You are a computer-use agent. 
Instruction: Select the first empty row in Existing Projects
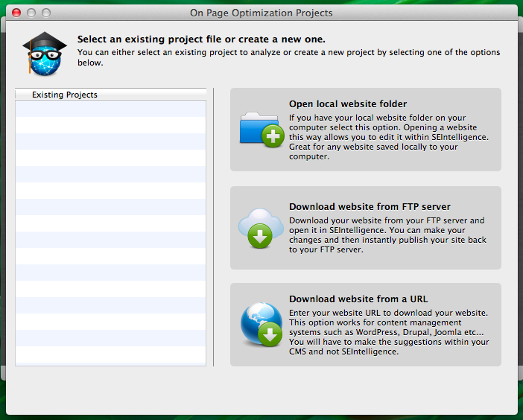(x=110, y=109)
